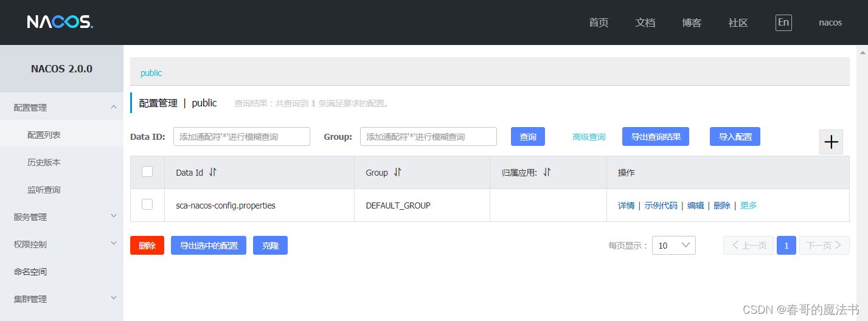Click 导出选中的配置 button
The image size is (868, 321).
[x=209, y=246]
